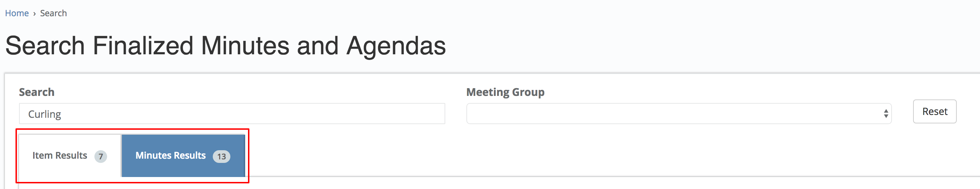This screenshot has width=980, height=189.
Task: Switch to the Item Results tab
Action: tap(70, 156)
